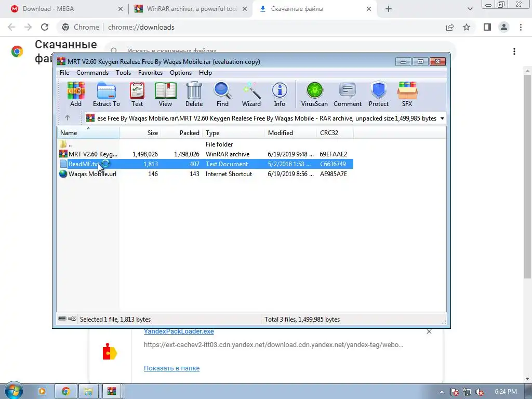The height and width of the screenshot is (399, 532).
Task: Reload the Chrome page
Action: (45, 27)
